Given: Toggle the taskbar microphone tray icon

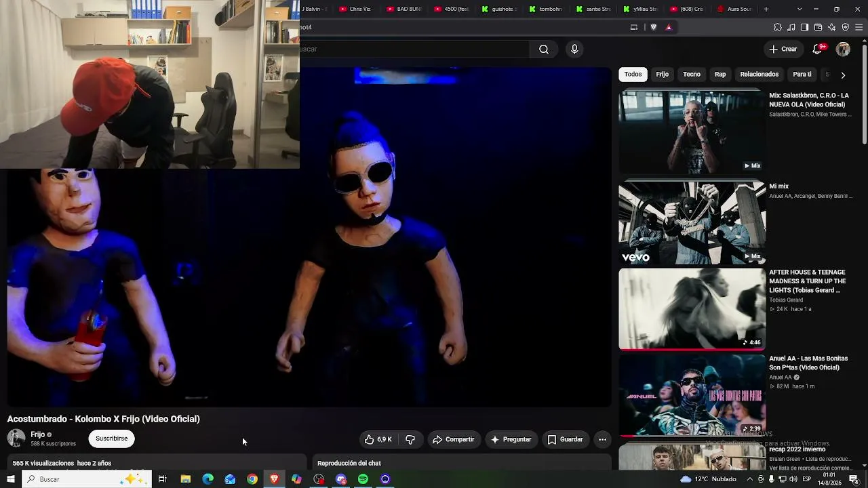Looking at the screenshot, I should [772, 479].
